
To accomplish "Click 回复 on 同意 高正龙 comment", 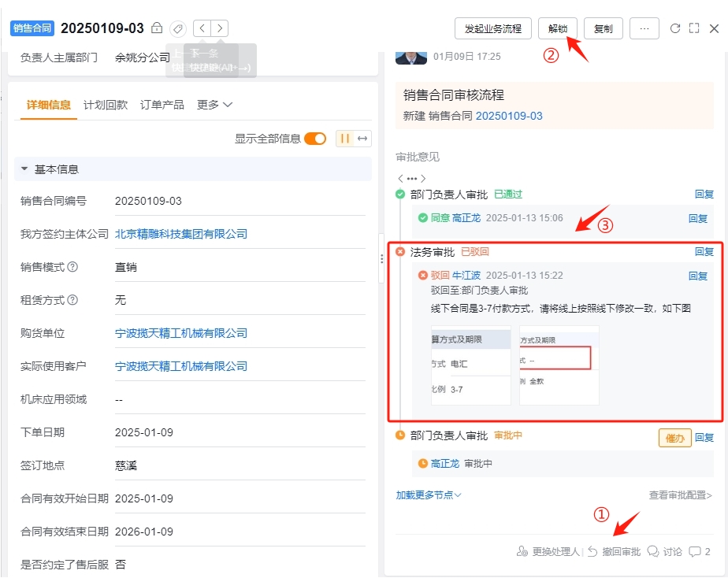I will (698, 218).
